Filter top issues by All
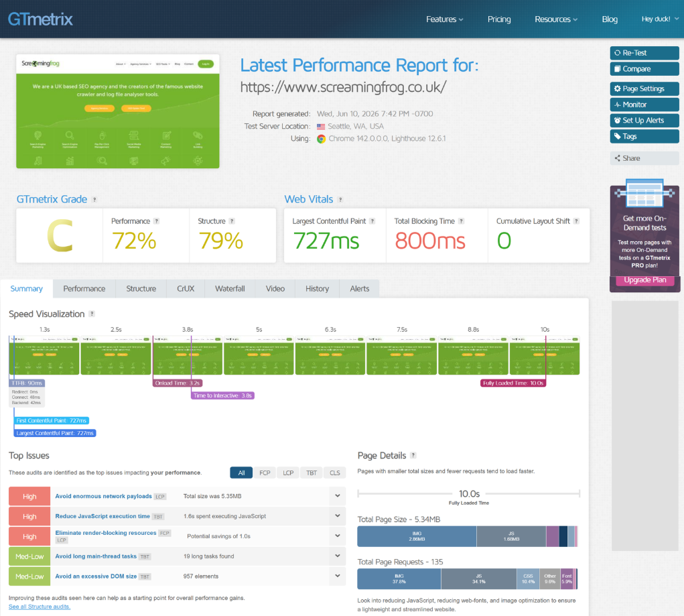 coord(241,473)
